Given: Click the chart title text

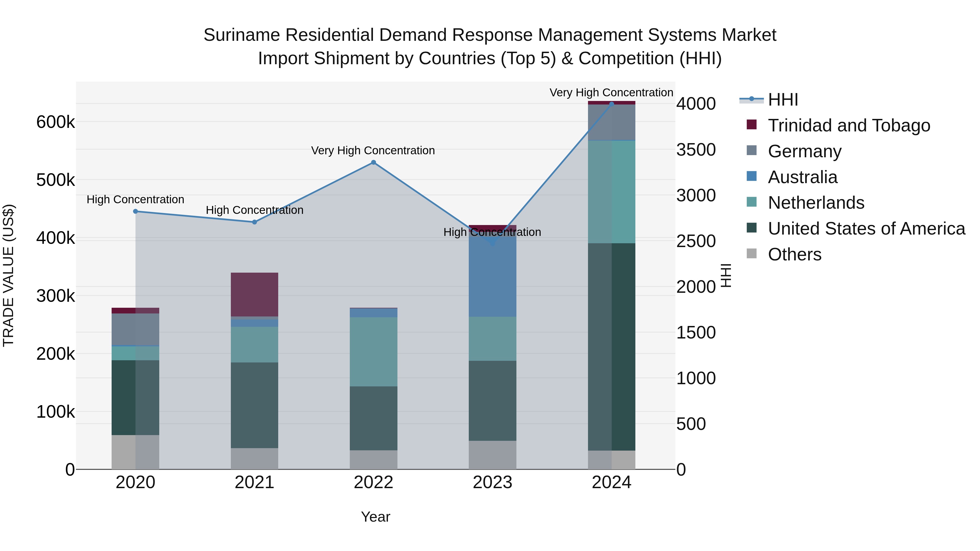Looking at the screenshot, I should (x=490, y=46).
